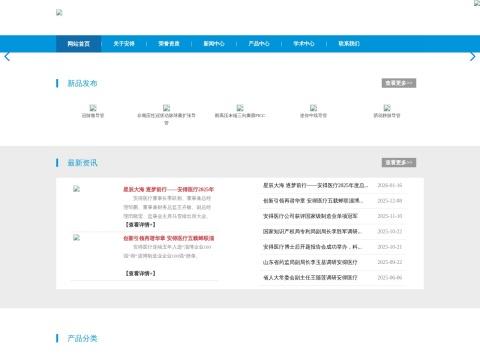Open thumbnail of 创新引领再谱华章 article
This screenshot has width=480, height=360.
coord(76,237)
